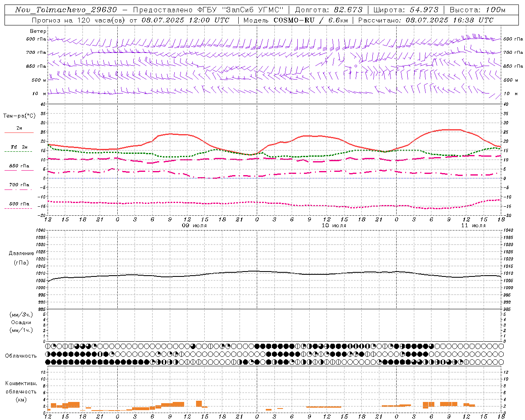Click the 'Осадки' precipitation label

[21, 322]
